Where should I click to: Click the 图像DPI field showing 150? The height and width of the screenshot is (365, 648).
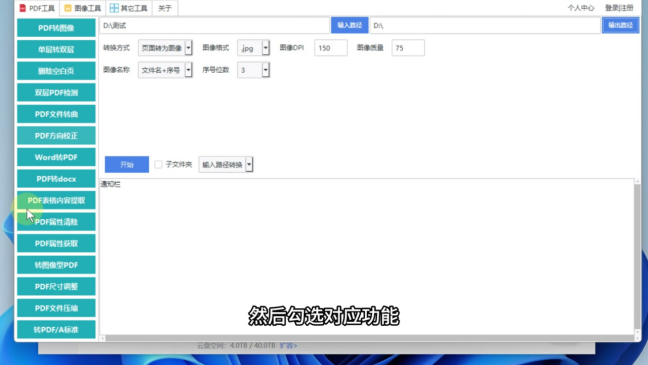pyautogui.click(x=331, y=48)
